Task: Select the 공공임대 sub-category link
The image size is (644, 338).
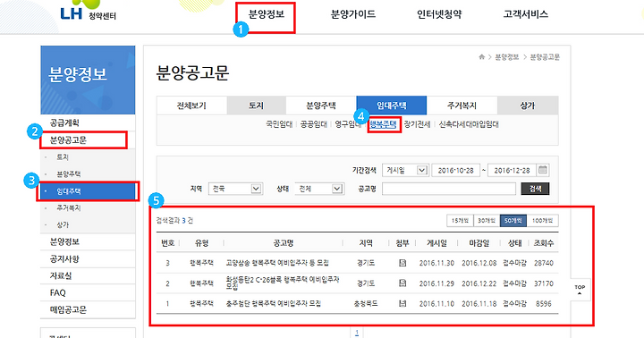Action: pyautogui.click(x=313, y=124)
